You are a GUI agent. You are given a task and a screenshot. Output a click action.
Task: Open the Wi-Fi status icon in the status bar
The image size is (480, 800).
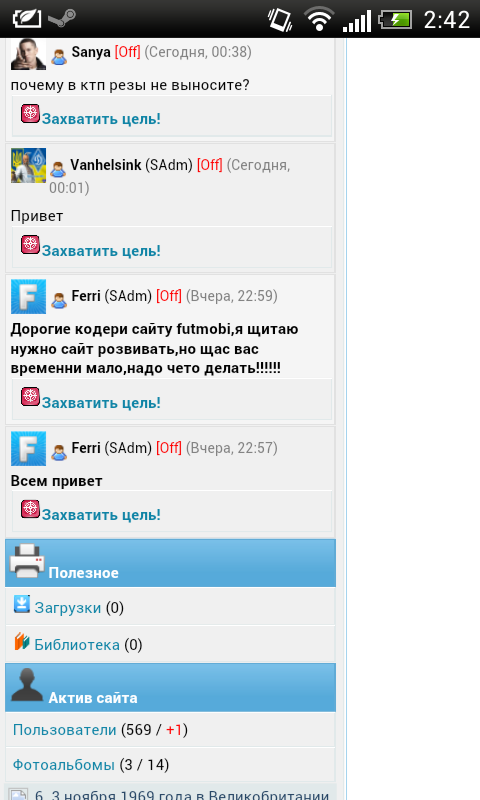click(x=319, y=19)
